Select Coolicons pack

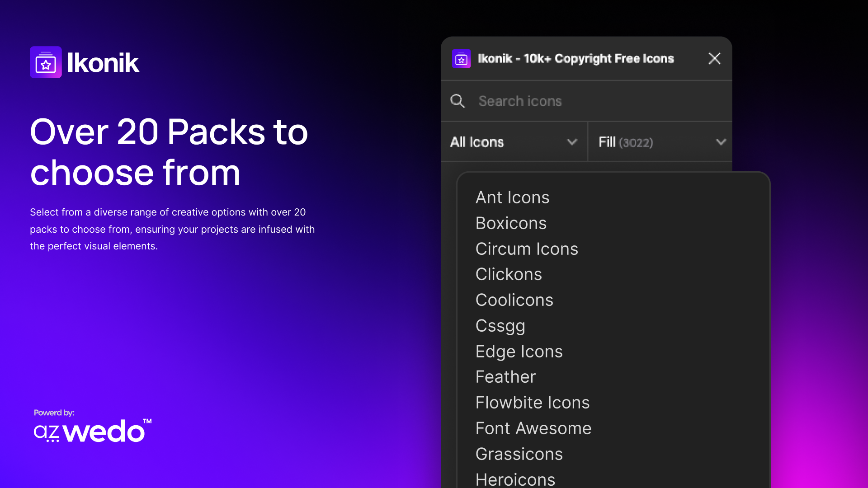514,300
